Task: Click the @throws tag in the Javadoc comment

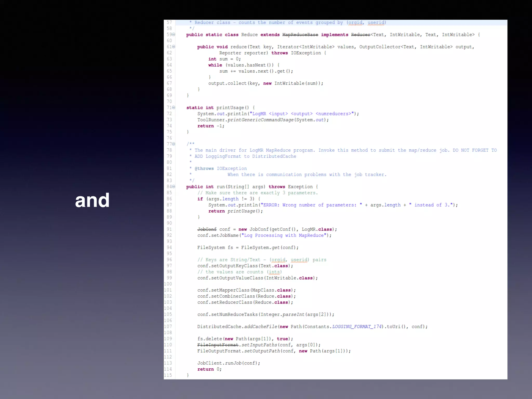Action: click(204, 168)
